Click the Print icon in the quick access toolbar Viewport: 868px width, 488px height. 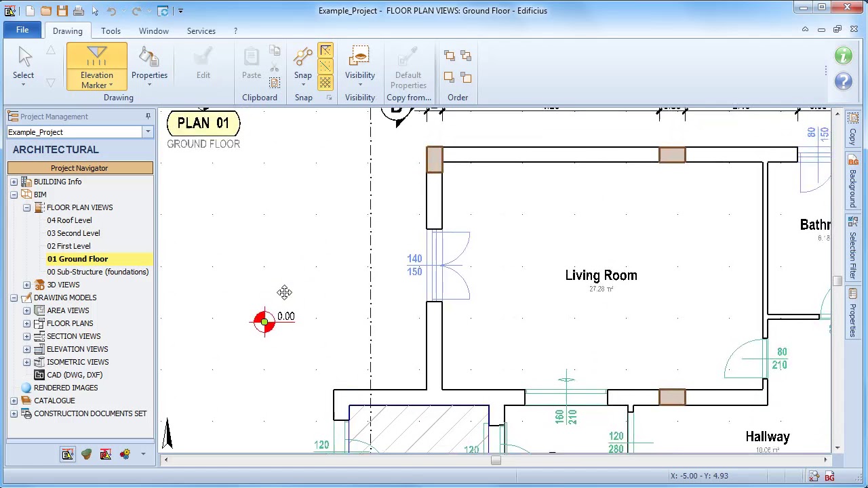(x=79, y=11)
